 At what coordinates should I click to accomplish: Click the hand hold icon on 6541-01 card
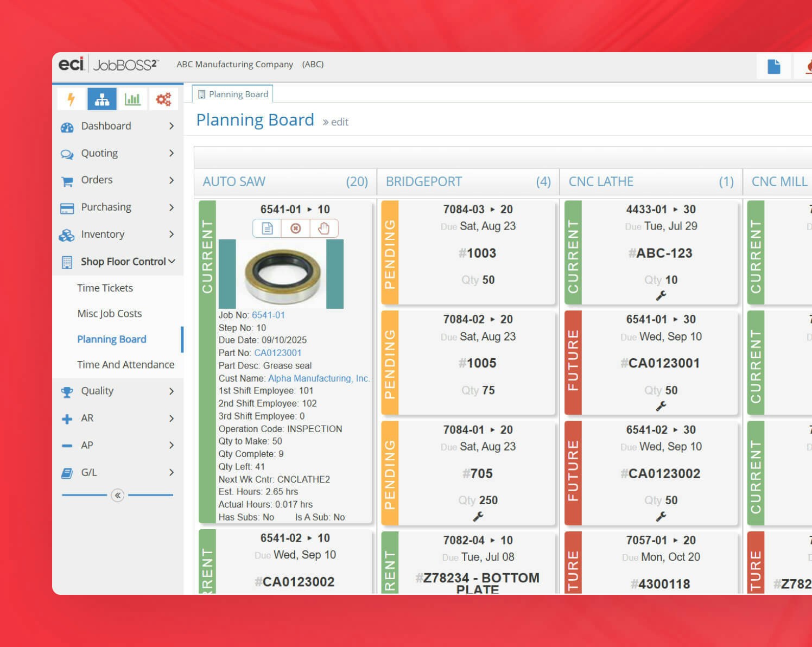pos(324,229)
